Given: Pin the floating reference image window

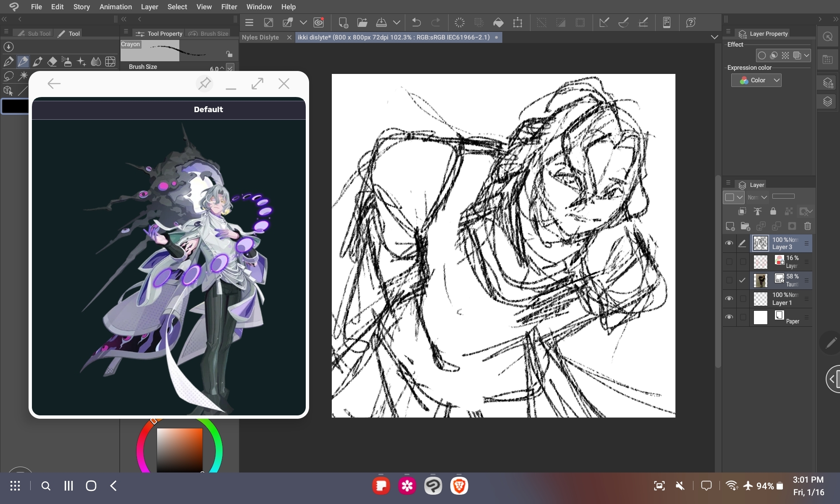Looking at the screenshot, I should 205,84.
